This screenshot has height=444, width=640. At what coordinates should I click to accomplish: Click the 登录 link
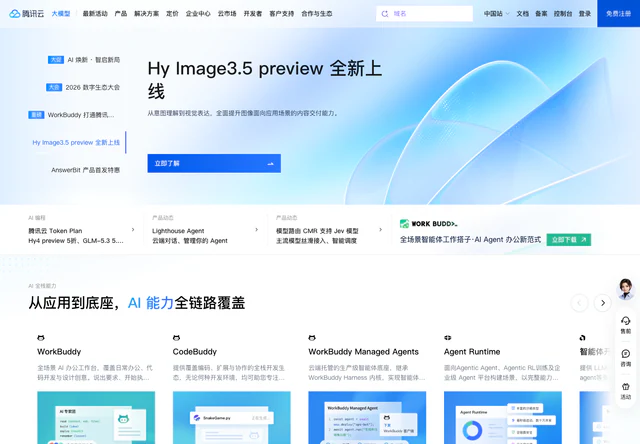[585, 13]
